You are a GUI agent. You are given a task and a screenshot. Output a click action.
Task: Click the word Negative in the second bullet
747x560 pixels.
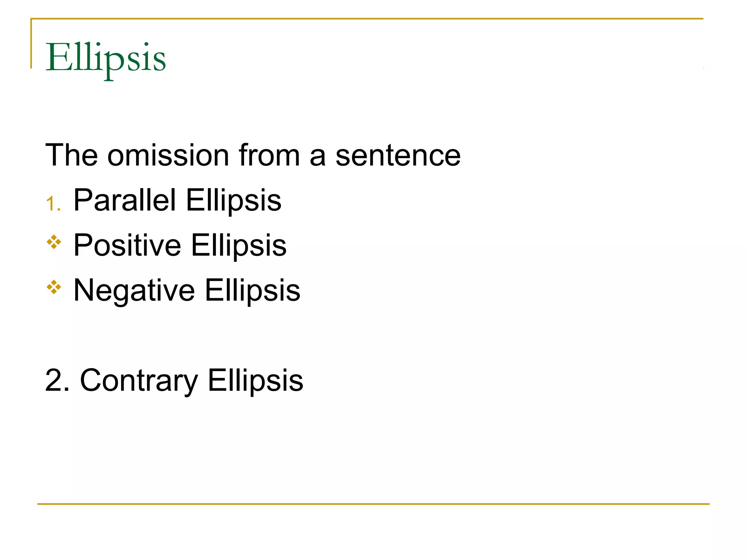pos(134,291)
